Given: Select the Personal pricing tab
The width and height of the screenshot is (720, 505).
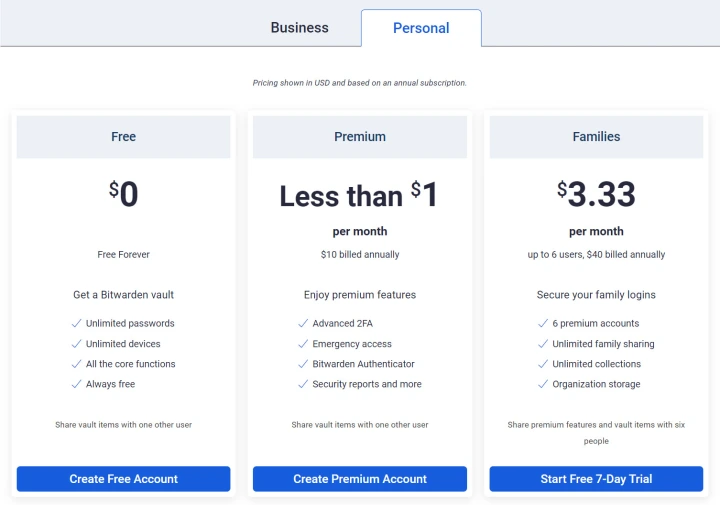Looking at the screenshot, I should [421, 28].
